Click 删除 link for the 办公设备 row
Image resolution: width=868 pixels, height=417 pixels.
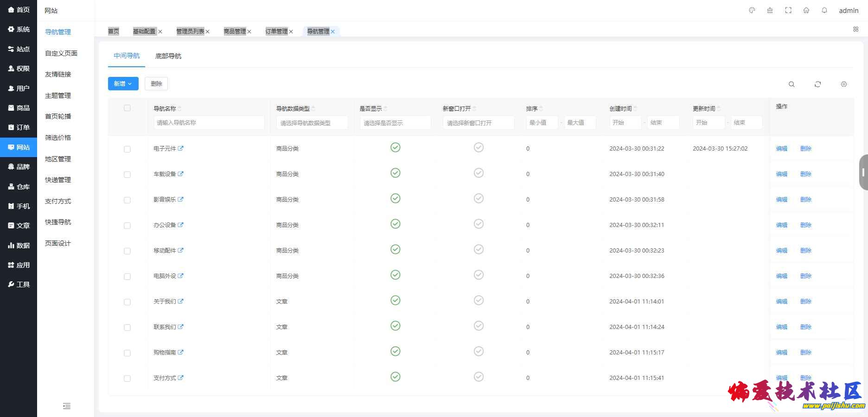(806, 225)
